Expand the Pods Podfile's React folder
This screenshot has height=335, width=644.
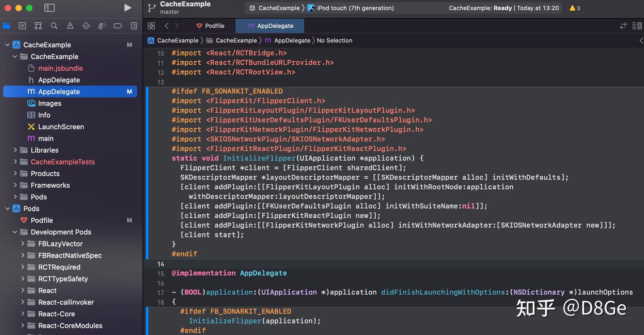(x=23, y=290)
